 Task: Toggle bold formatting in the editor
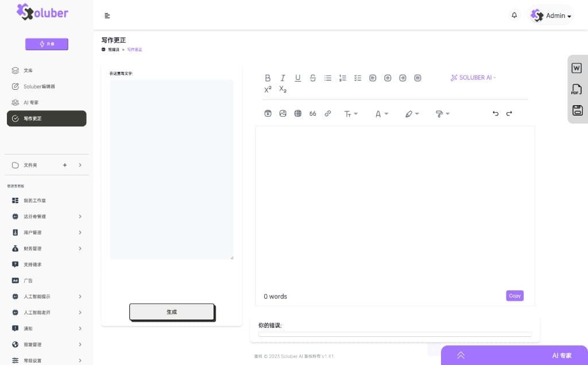[x=268, y=78]
